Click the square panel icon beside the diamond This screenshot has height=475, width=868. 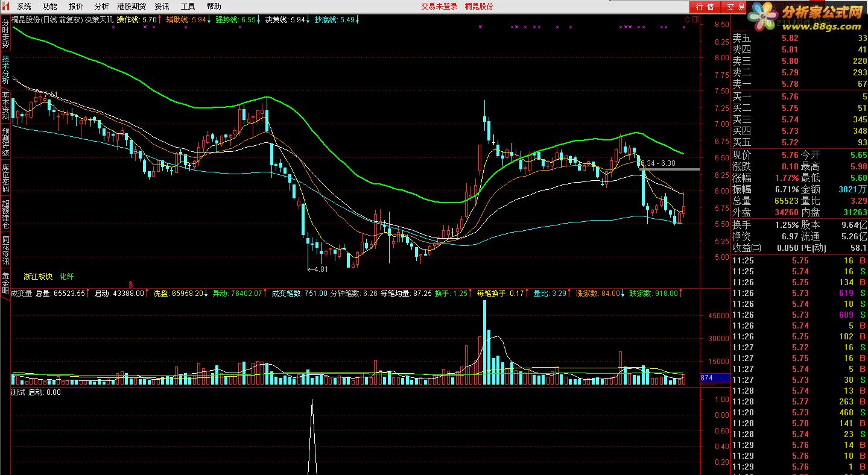(695, 19)
